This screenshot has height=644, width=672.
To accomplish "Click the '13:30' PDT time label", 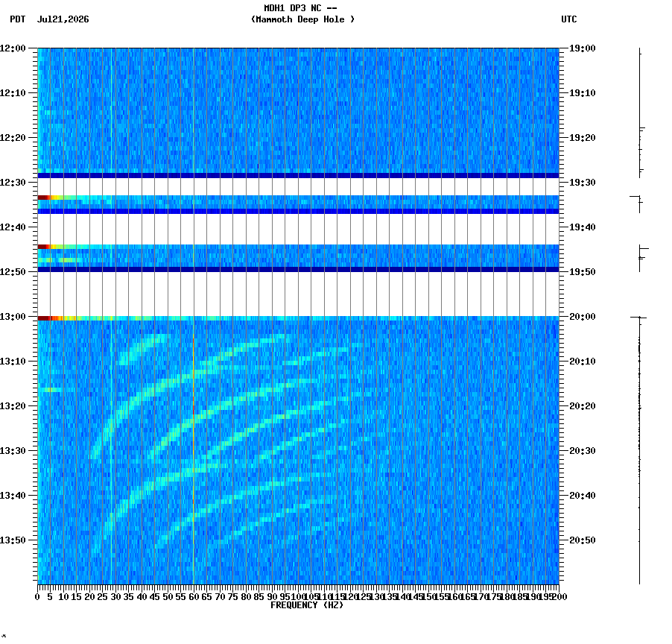I will pyautogui.click(x=13, y=451).
